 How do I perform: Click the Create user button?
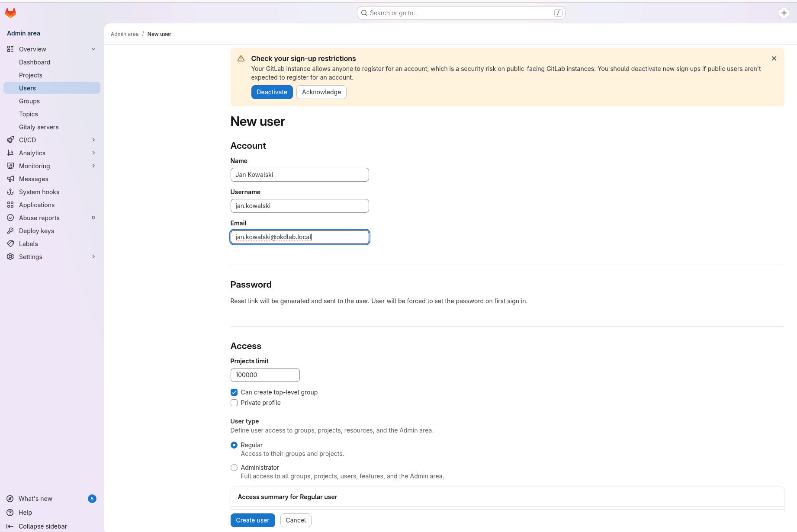[x=252, y=520]
